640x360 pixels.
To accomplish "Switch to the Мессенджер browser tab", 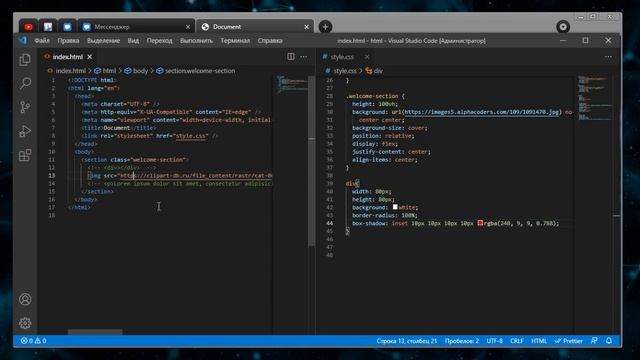I will click(x=135, y=27).
